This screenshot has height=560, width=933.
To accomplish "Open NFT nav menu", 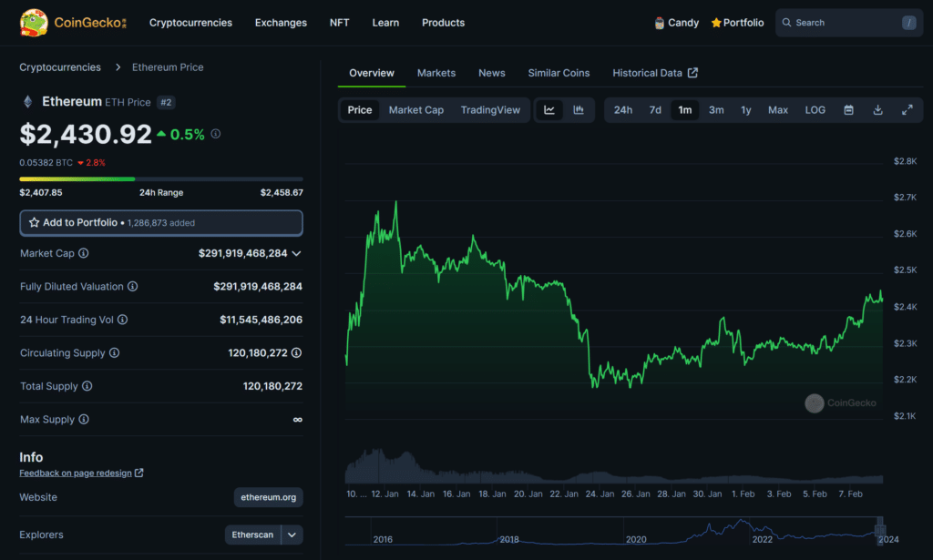I will [339, 23].
